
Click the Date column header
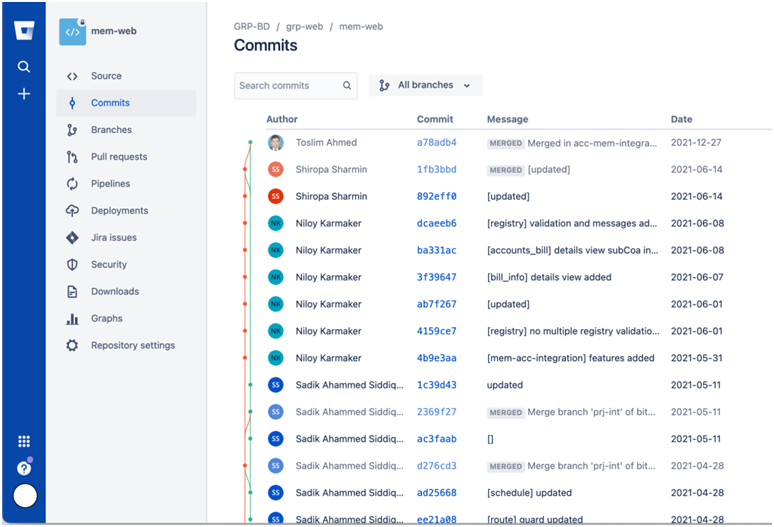[681, 119]
